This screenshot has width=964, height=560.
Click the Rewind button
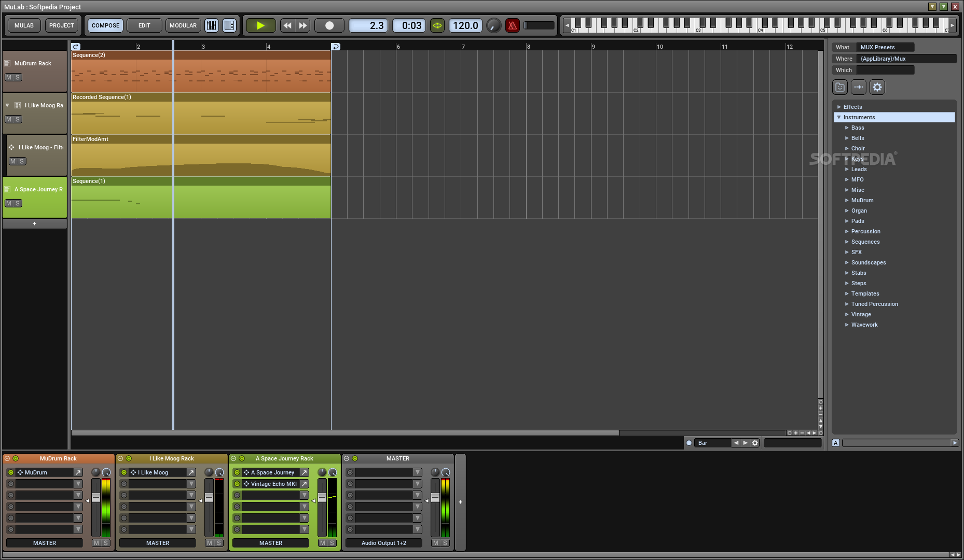click(x=287, y=25)
